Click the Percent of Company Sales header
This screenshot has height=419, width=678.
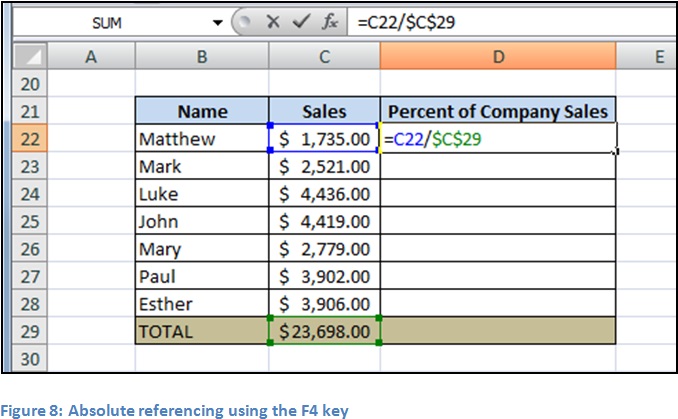(x=498, y=111)
